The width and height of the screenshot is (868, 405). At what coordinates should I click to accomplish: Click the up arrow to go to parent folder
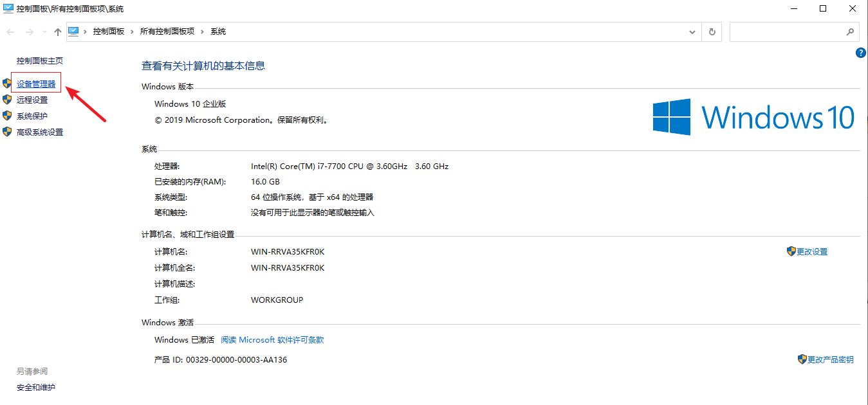[57, 31]
